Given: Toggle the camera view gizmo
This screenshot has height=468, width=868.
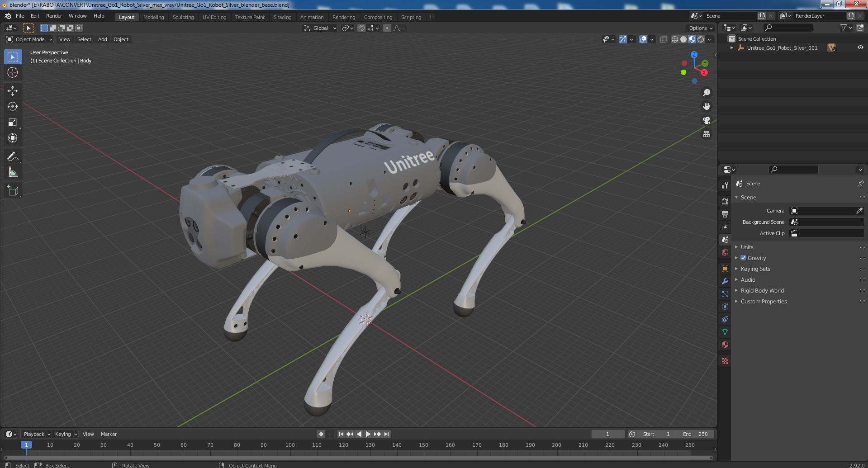Looking at the screenshot, I should click(707, 120).
